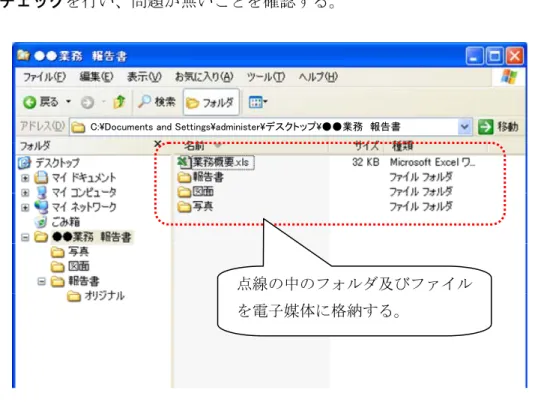Open the 編集(E) menu

(x=96, y=77)
